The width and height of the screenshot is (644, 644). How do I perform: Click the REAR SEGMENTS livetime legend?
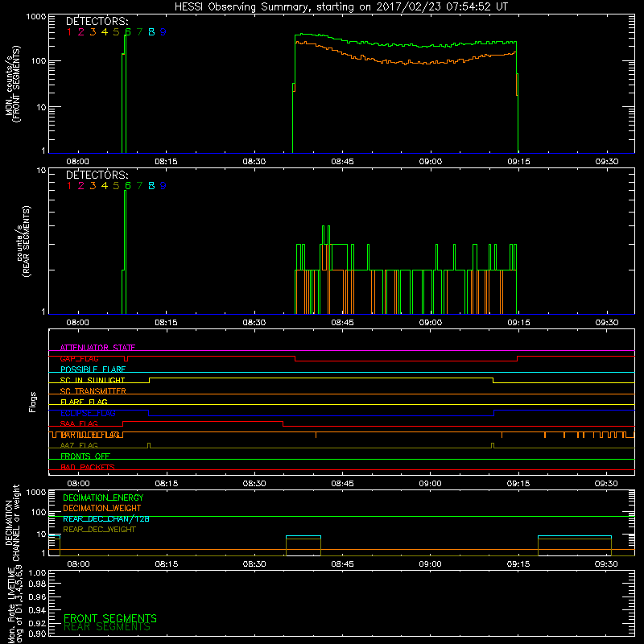click(x=107, y=627)
